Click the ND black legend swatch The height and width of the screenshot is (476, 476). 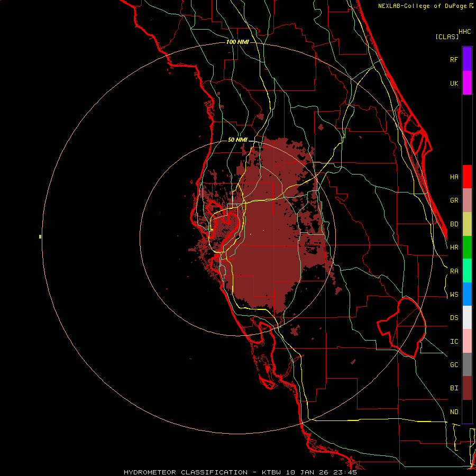coord(467,411)
